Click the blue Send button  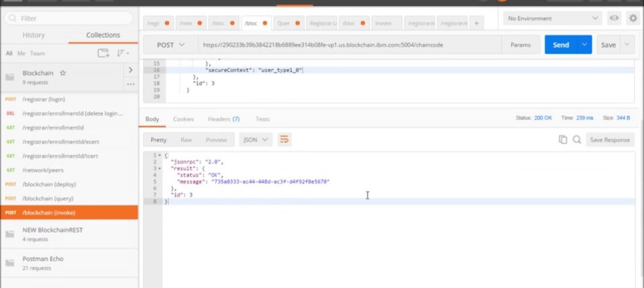click(561, 45)
